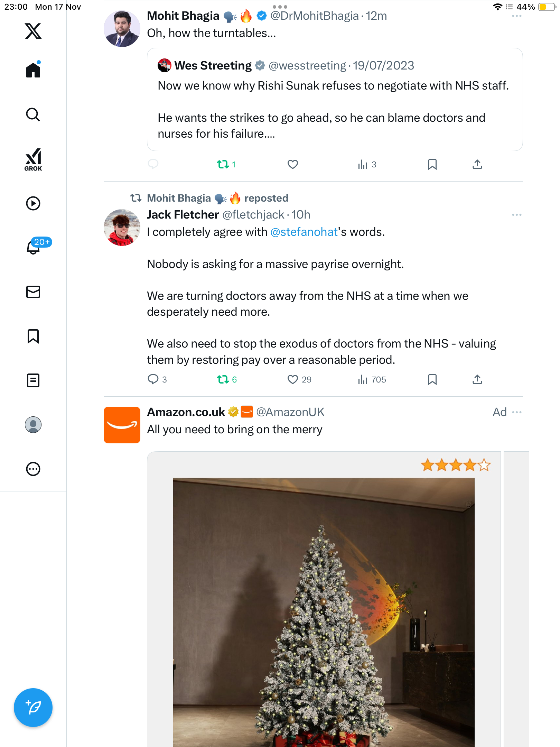Bookmark Mohit Bhagia's turntables post
Image resolution: width=560 pixels, height=747 pixels.
click(x=432, y=165)
